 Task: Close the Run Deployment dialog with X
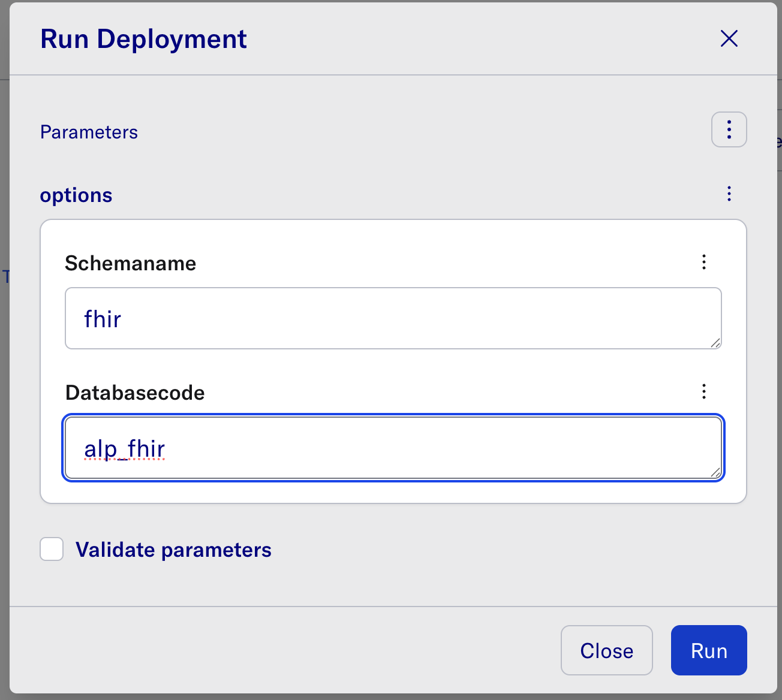[x=729, y=39]
